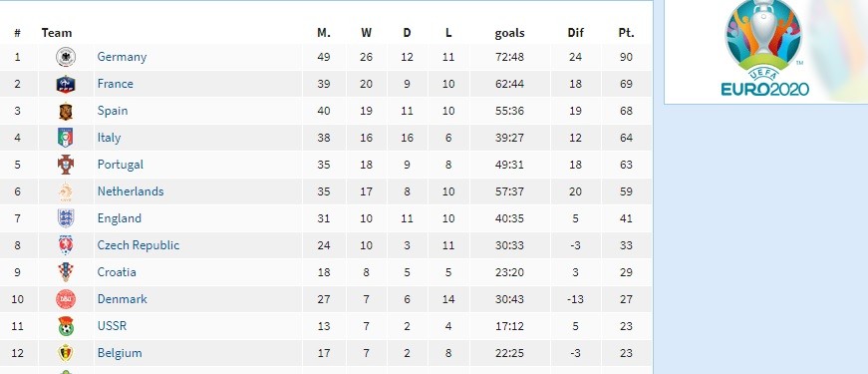Click the Italy team crest icon
The width and height of the screenshot is (868, 374).
(66, 138)
